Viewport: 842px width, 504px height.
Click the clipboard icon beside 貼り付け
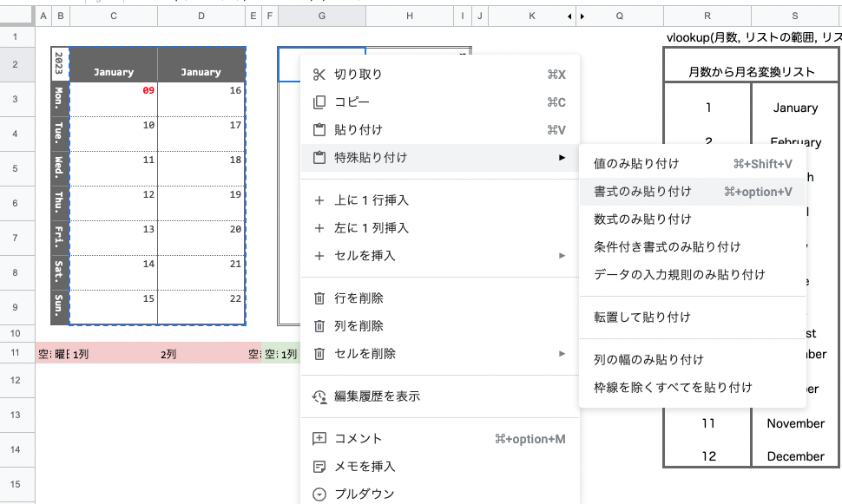tap(319, 130)
